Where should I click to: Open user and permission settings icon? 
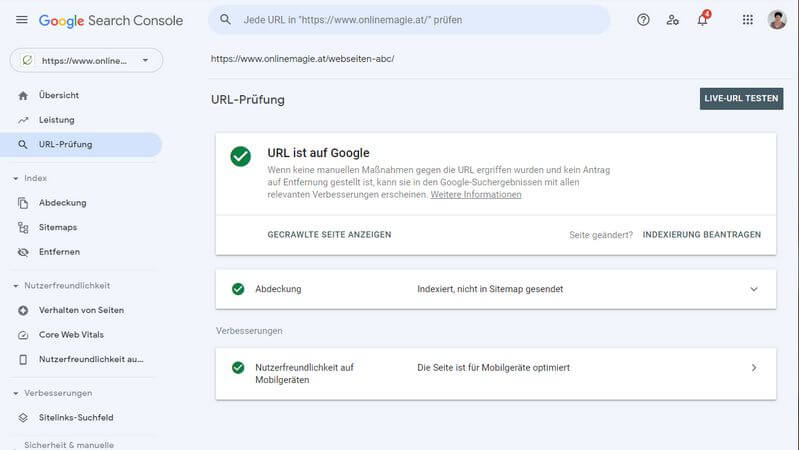pyautogui.click(x=673, y=20)
